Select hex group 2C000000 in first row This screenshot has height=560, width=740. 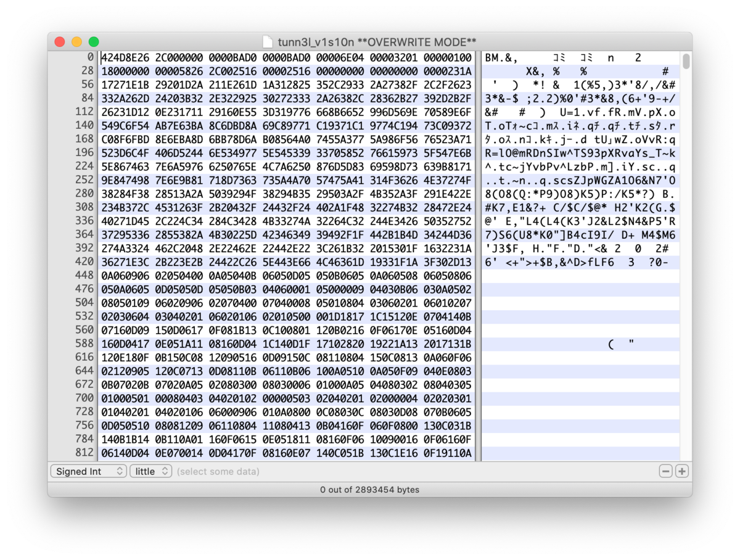pyautogui.click(x=179, y=58)
